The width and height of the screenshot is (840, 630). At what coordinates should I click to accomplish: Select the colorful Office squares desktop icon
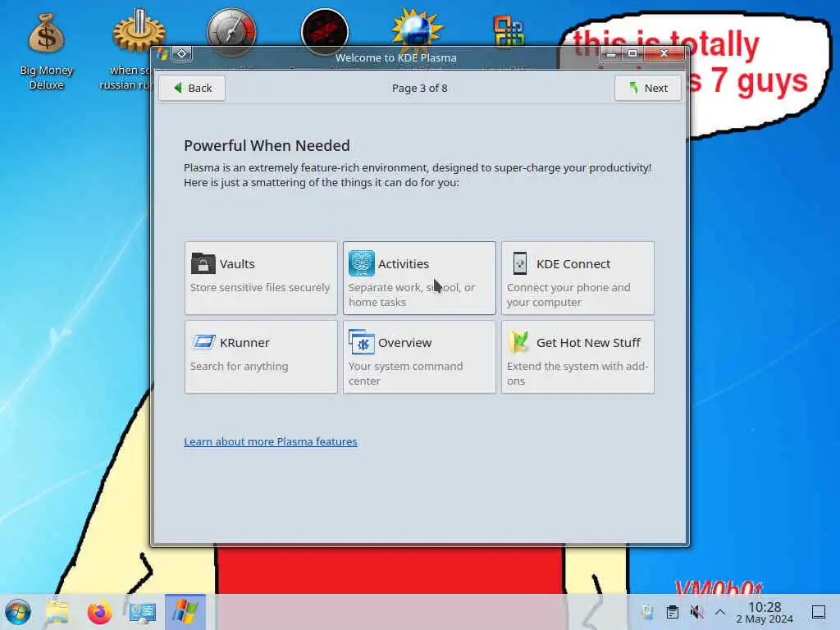pyautogui.click(x=509, y=32)
